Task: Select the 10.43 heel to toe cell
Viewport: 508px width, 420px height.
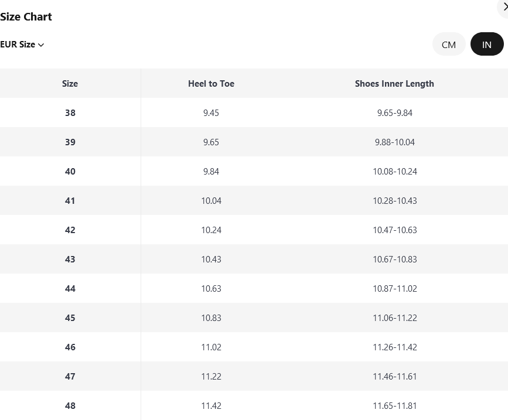Action: [x=211, y=259]
